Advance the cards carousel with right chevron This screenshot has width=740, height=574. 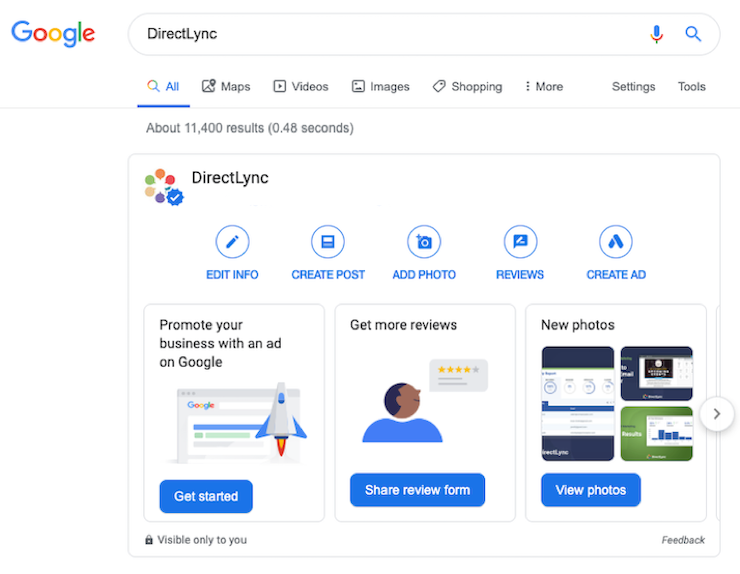pos(717,414)
